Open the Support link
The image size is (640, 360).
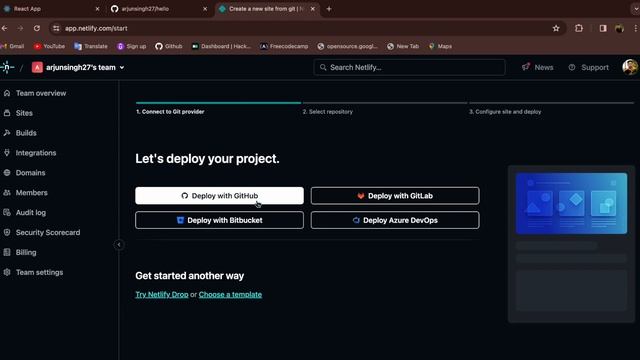589,67
